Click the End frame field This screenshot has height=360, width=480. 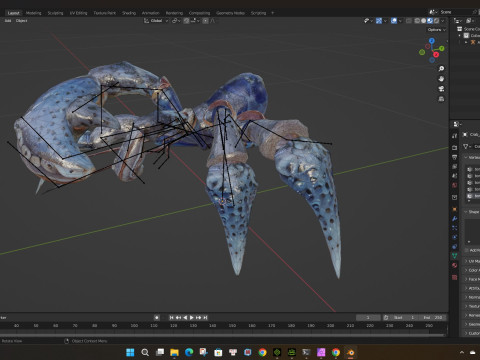(x=433, y=318)
